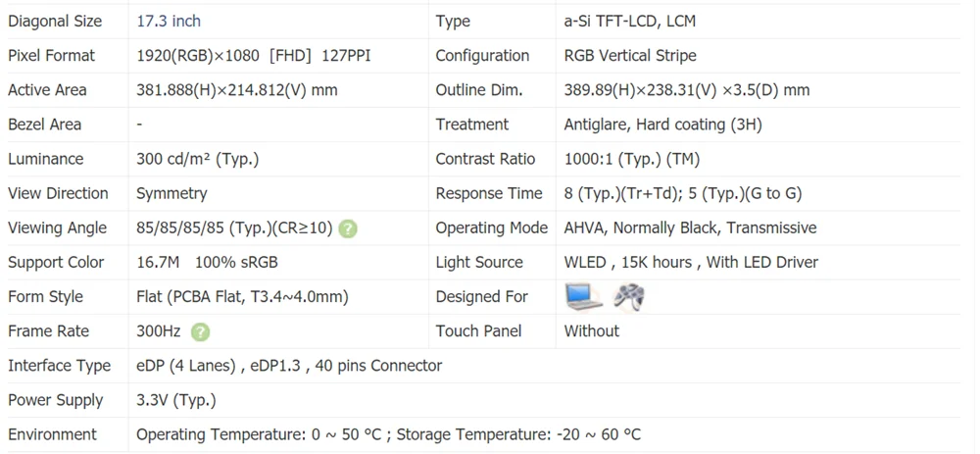980x454 pixels.
Task: Click the Antiglare, Hard coating treatment value
Action: pyautogui.click(x=662, y=125)
